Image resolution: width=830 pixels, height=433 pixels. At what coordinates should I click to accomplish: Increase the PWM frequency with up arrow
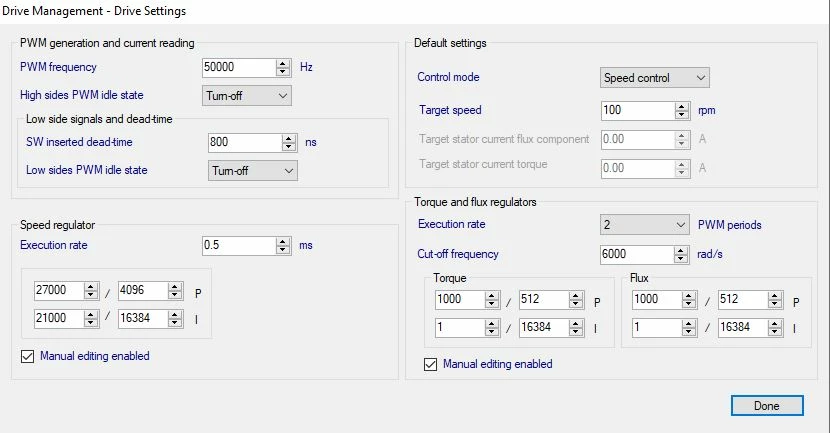[x=283, y=63]
